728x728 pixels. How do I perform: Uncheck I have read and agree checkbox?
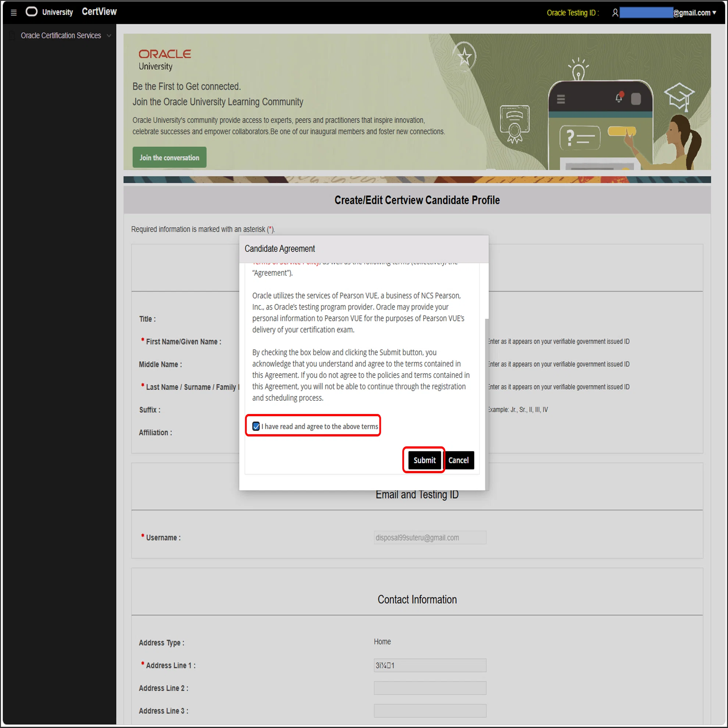[x=256, y=426]
